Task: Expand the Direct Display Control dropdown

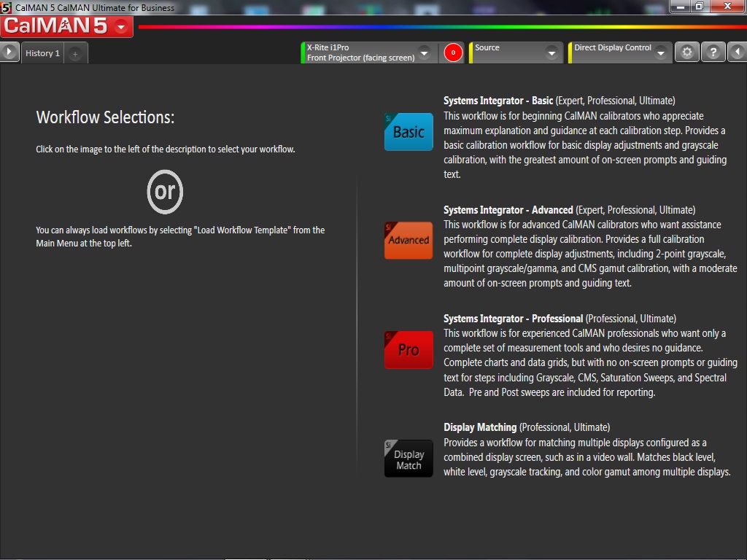Action: point(660,53)
